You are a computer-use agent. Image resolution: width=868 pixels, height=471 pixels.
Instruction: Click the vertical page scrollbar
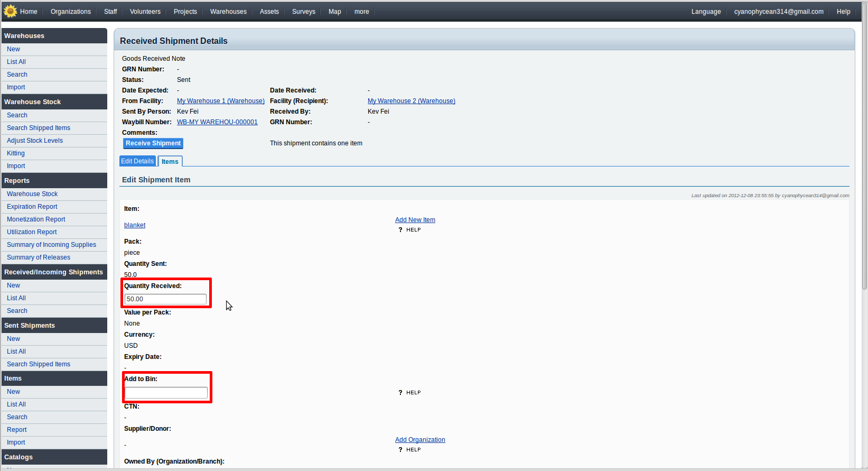(x=864, y=159)
